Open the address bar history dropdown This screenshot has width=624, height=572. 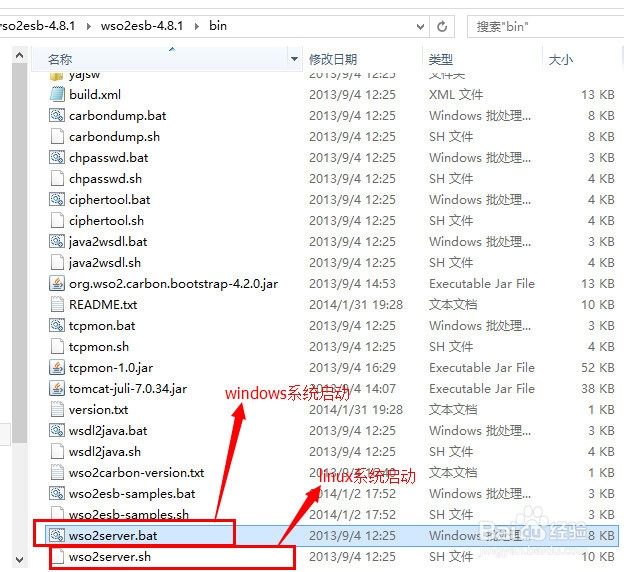click(420, 27)
